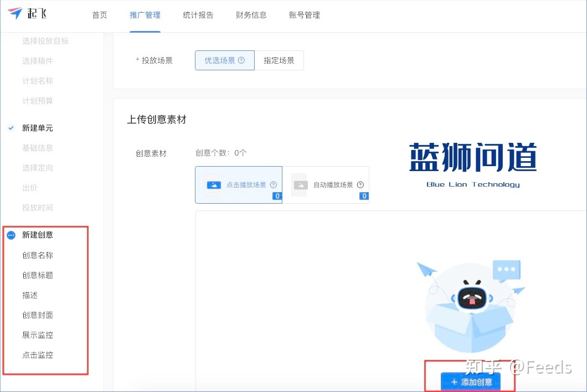Open 账号管理 in top navigation
587x392 pixels.
(305, 15)
